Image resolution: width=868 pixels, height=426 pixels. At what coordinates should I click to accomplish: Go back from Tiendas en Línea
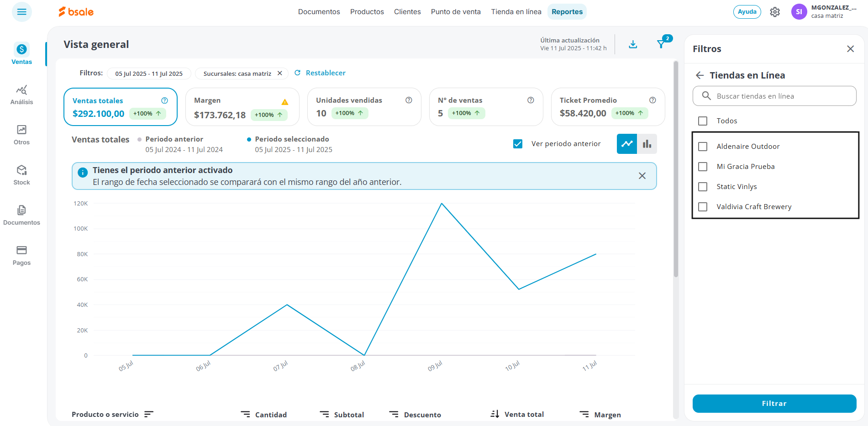700,75
